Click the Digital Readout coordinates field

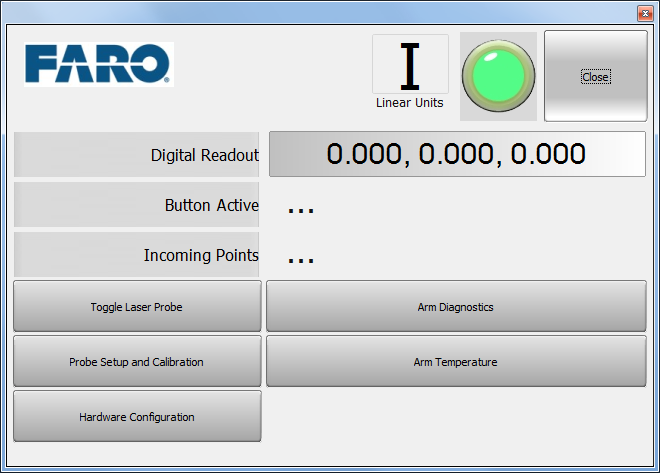click(457, 154)
